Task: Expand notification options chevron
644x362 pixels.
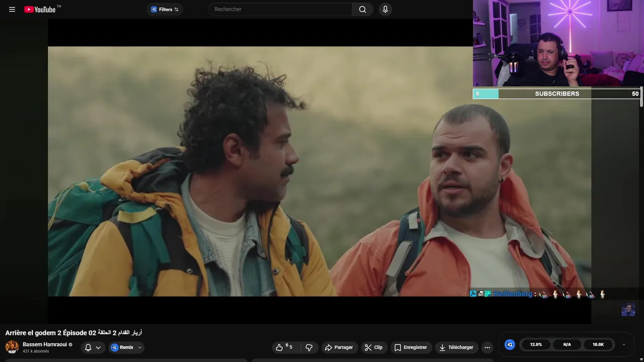Action: (x=98, y=347)
